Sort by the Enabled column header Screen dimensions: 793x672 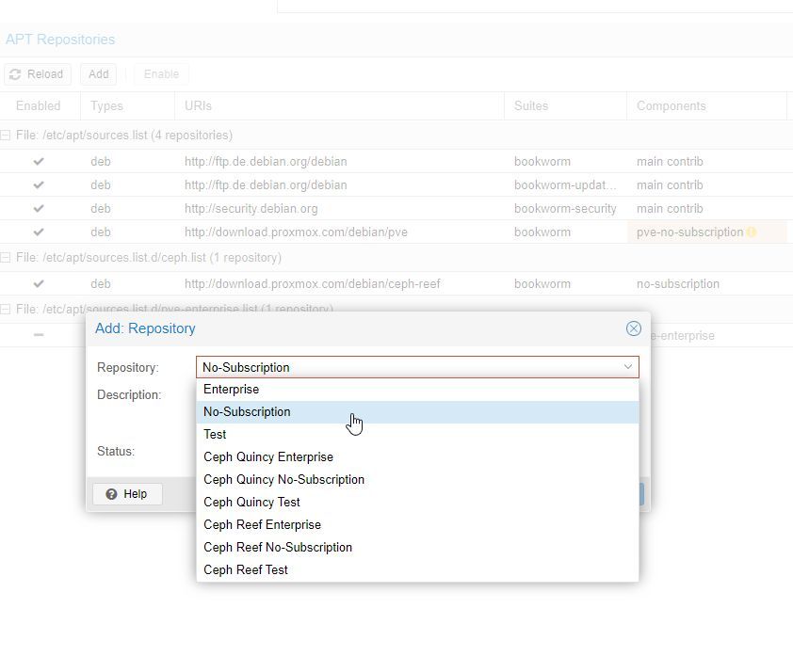tap(39, 106)
